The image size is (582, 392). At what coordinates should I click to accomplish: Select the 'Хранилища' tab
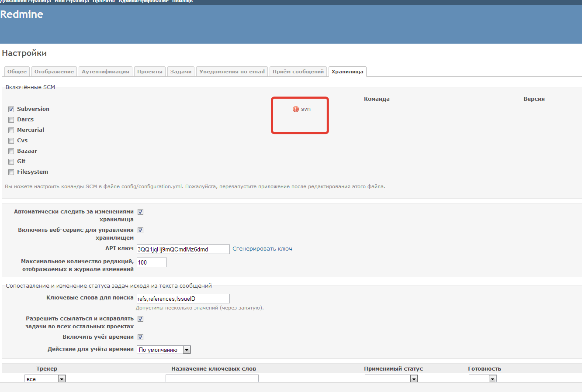pos(347,72)
